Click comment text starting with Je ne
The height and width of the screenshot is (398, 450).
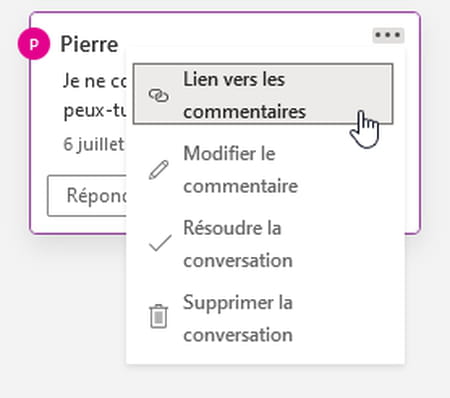(x=95, y=81)
